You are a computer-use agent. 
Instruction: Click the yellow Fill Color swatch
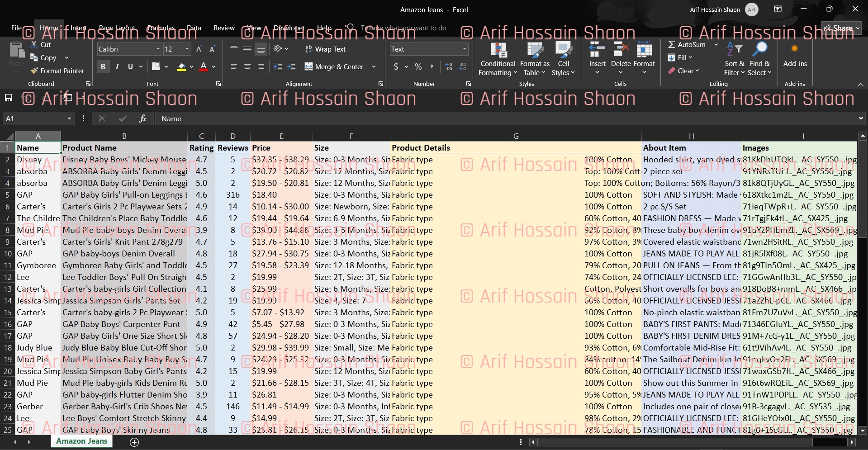pos(181,66)
